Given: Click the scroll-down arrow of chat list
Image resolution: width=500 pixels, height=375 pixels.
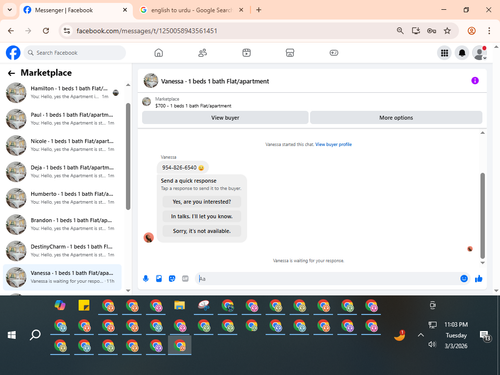Looking at the screenshot, I should pos(128,290).
